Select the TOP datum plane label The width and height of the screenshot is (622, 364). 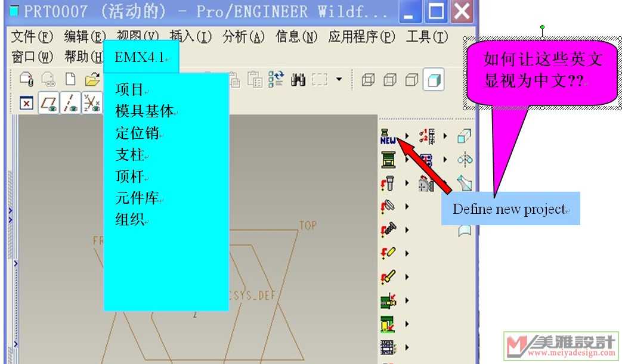point(308,226)
